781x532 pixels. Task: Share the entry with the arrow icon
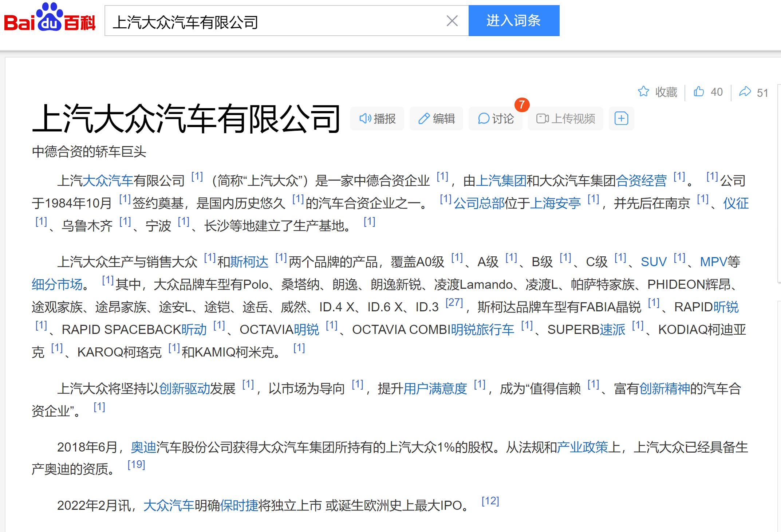pyautogui.click(x=745, y=91)
